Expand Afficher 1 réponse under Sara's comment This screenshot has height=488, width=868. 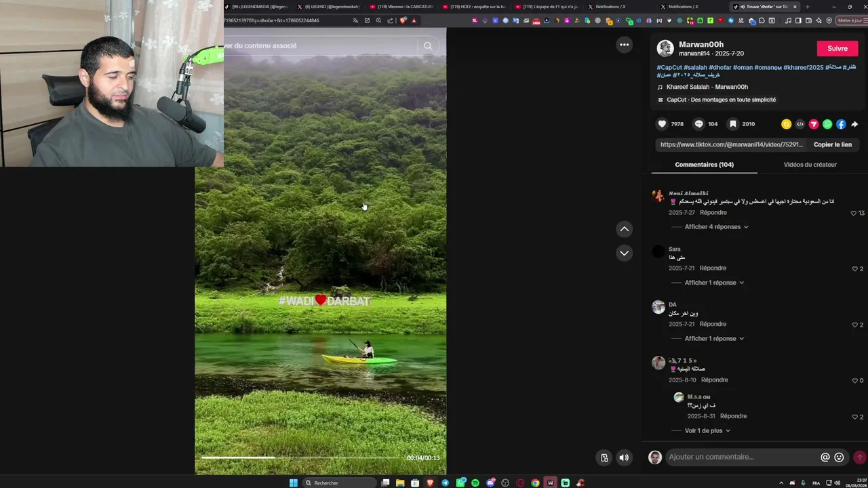tap(714, 283)
